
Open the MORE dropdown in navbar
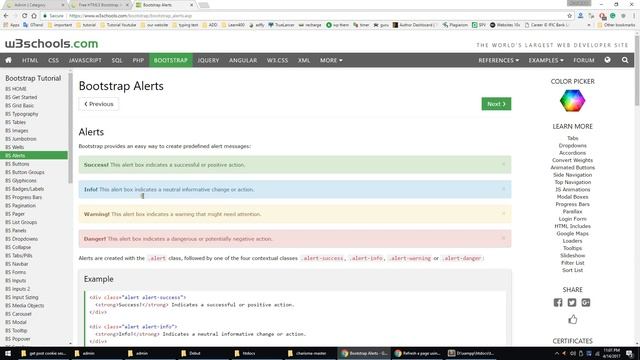331,60
